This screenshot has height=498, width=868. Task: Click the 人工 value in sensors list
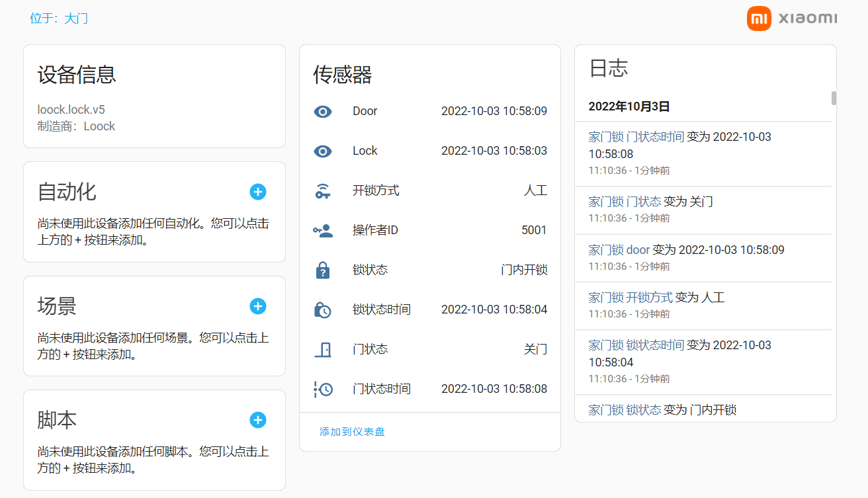click(536, 190)
